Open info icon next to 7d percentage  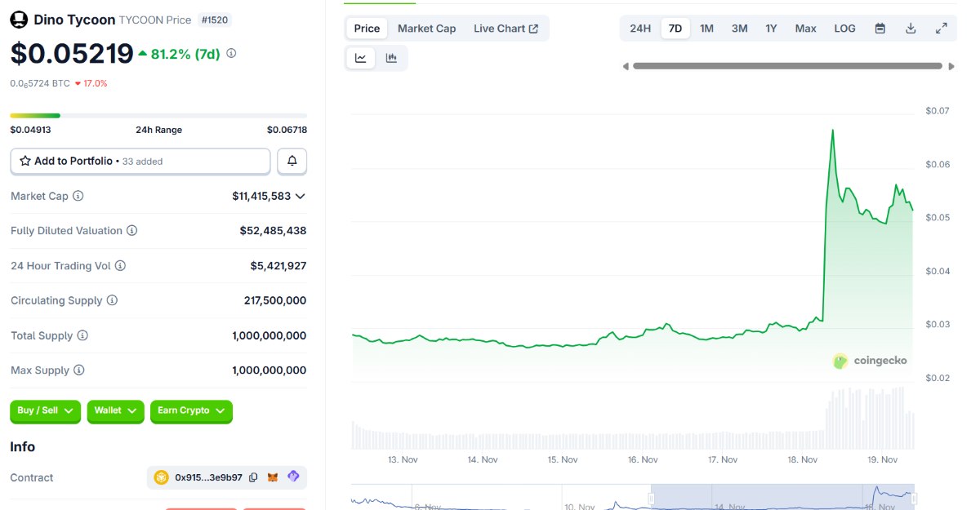click(231, 53)
